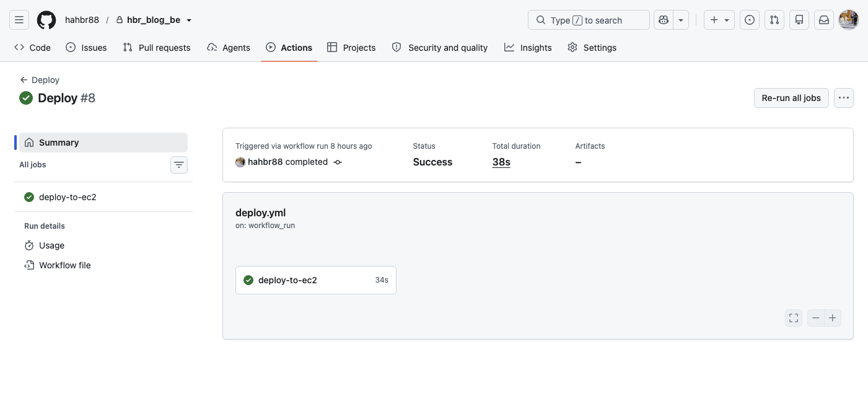Switch to the Issues tab
Image resolution: width=868 pixels, height=401 pixels.
coord(86,48)
